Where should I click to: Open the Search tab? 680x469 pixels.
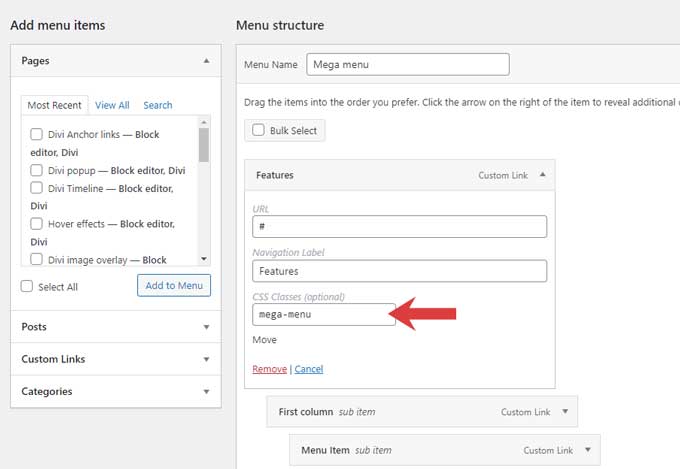point(157,105)
